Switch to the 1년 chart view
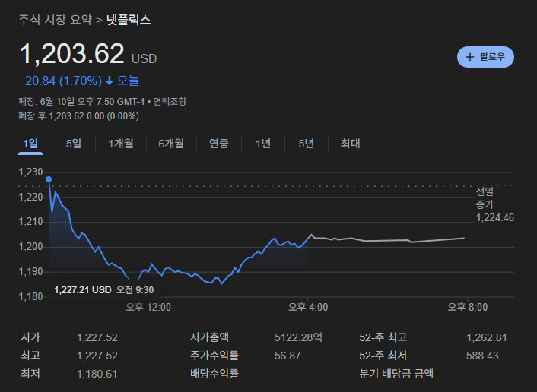Screen dimensions: 537x392 (262, 144)
